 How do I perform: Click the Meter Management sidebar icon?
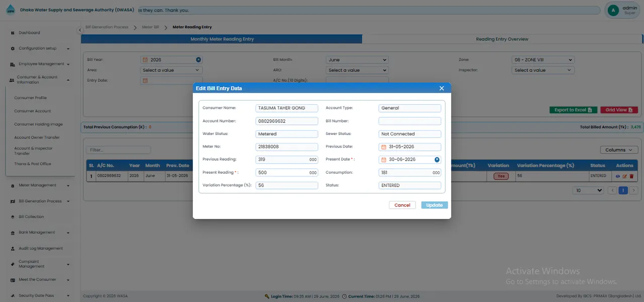point(13,185)
